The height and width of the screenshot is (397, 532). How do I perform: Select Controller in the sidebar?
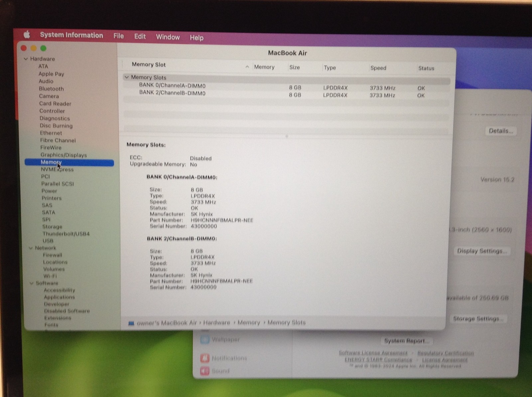(52, 111)
